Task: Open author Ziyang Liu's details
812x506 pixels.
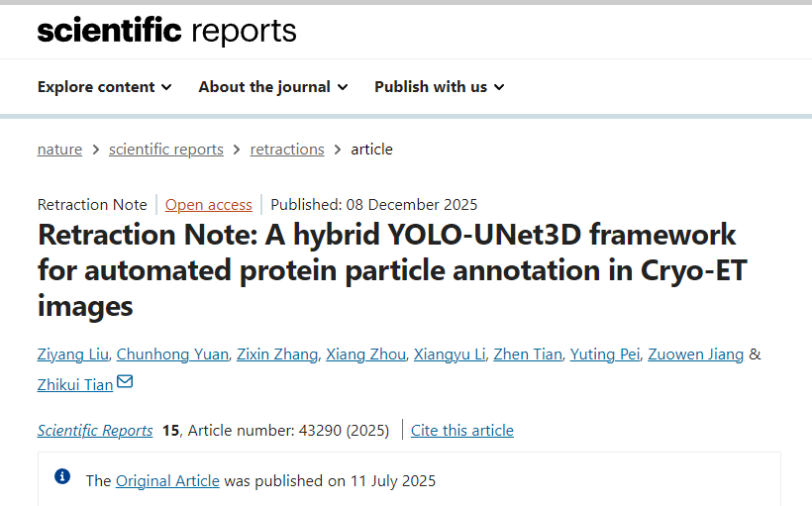Action: click(x=73, y=354)
